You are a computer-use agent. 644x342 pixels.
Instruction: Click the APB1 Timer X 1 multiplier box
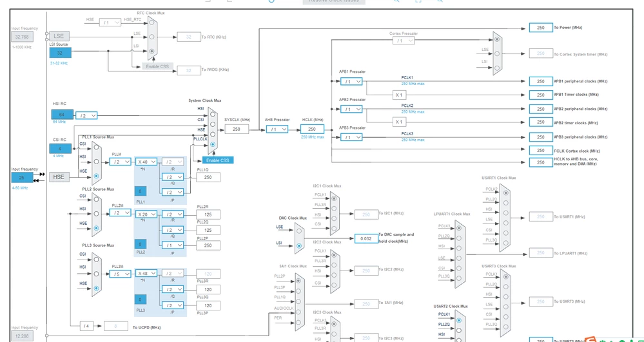pos(398,95)
